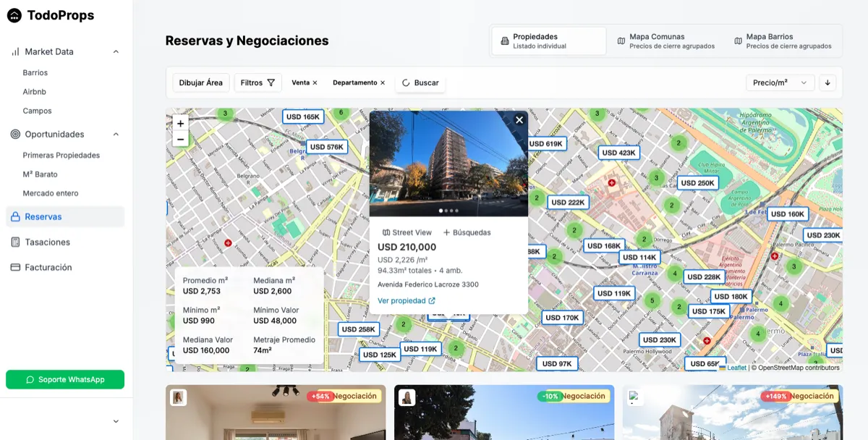
Task: Select the USD 423K map marker
Action: coord(618,153)
